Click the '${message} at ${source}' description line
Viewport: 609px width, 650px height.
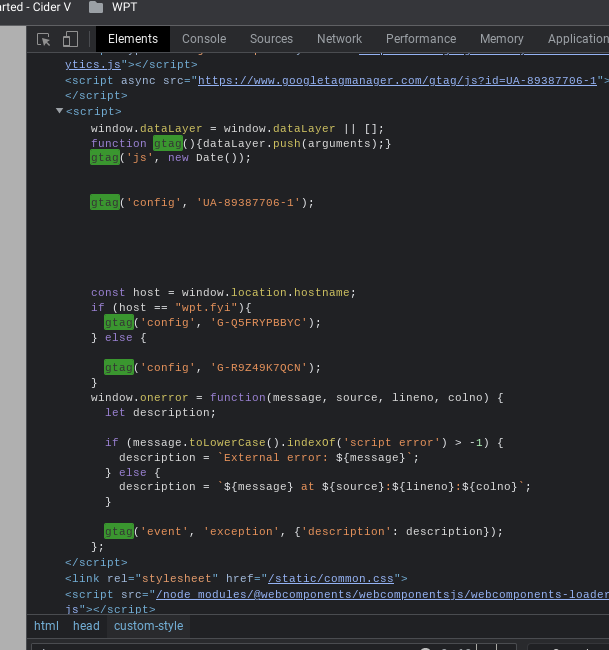point(325,486)
